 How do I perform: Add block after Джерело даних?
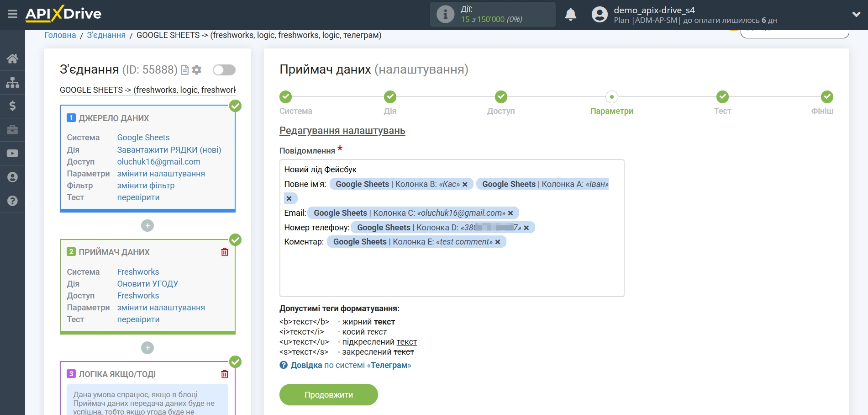147,226
